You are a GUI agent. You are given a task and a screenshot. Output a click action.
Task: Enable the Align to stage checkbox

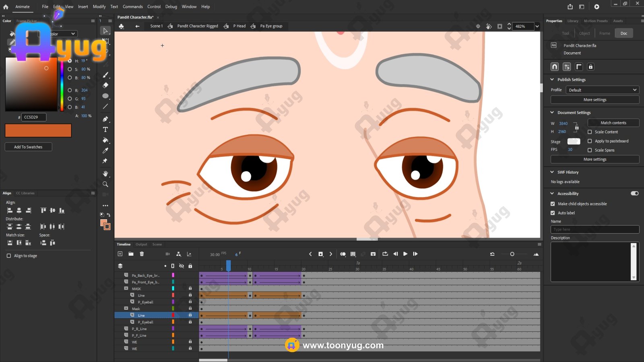9,256
